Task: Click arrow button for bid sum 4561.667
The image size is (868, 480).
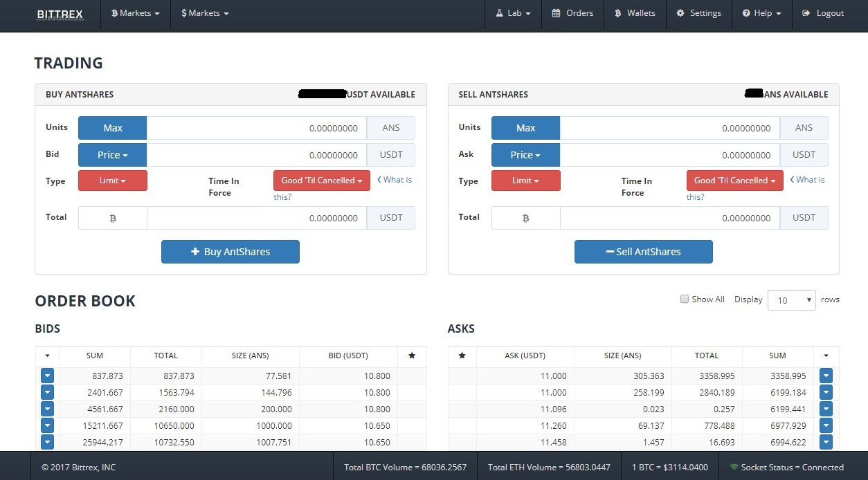Action: pos(47,409)
